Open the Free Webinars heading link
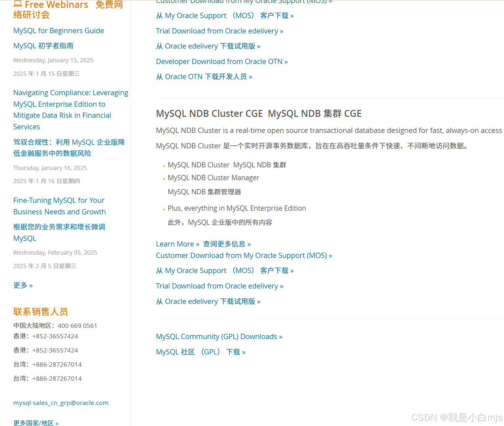Viewport: 504px width, 426px height. 56,5
